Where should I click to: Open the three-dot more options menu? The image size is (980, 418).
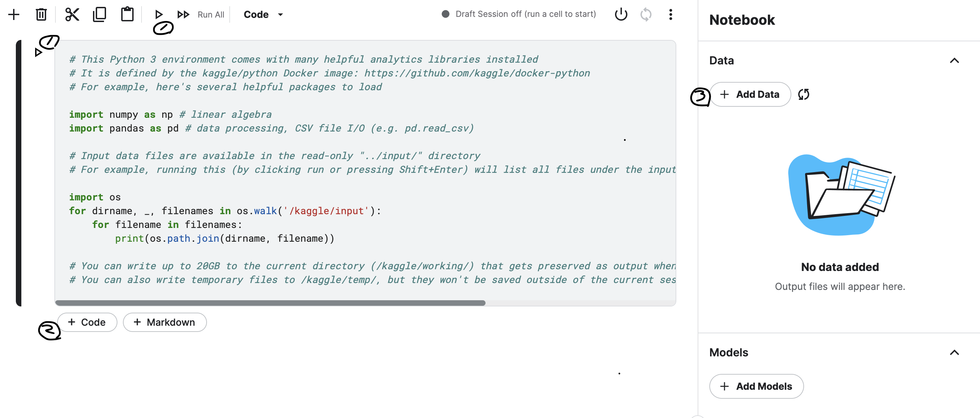pos(670,14)
